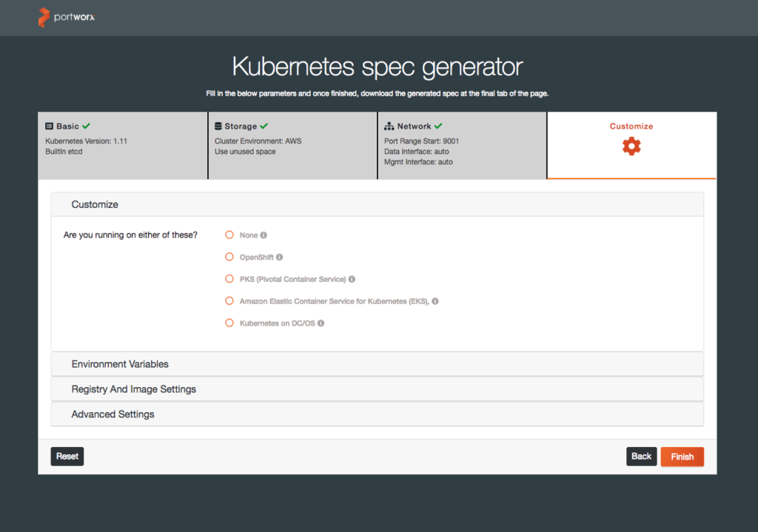Screen dimensions: 758x532
Task: Select the None radio button
Action: point(229,235)
